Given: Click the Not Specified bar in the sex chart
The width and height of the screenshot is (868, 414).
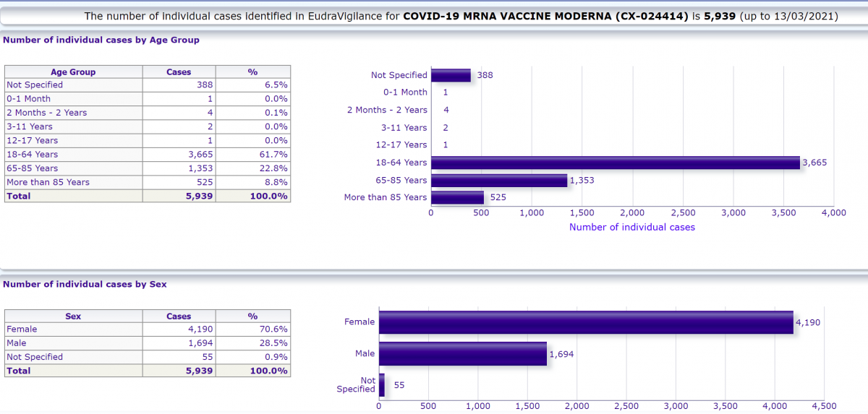Looking at the screenshot, I should tap(382, 384).
